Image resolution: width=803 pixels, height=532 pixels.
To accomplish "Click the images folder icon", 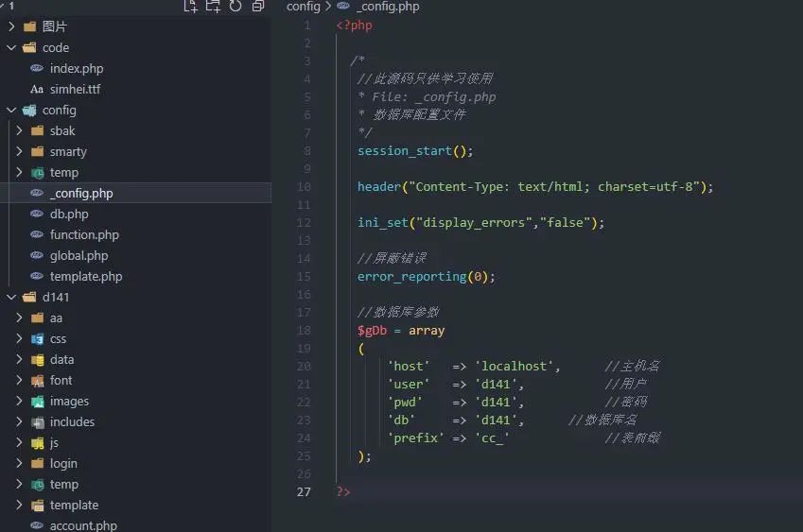I will 37,401.
